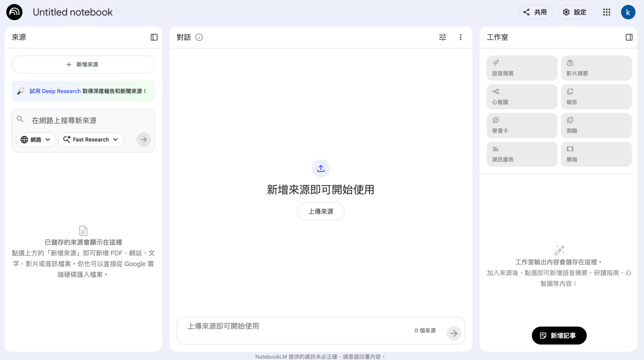Screen dimensions: 644x360
Task: Open the 學習卡 flashcards tool
Action: point(521,125)
